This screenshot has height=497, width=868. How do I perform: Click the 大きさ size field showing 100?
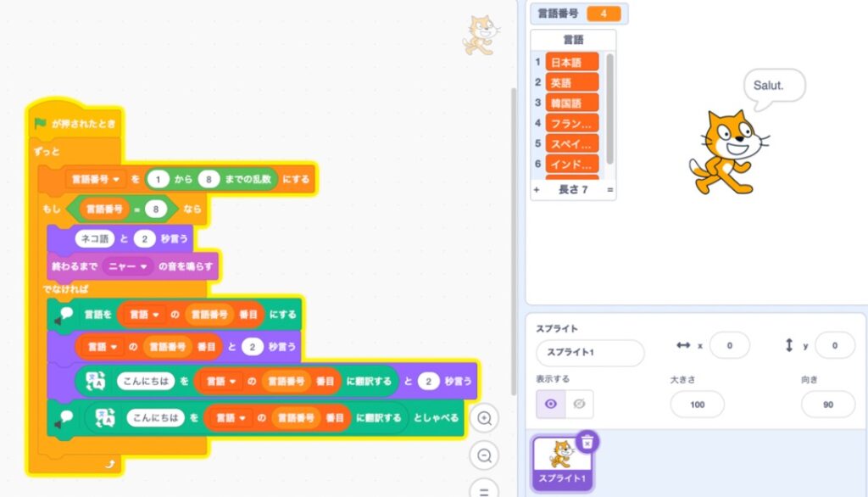click(698, 405)
